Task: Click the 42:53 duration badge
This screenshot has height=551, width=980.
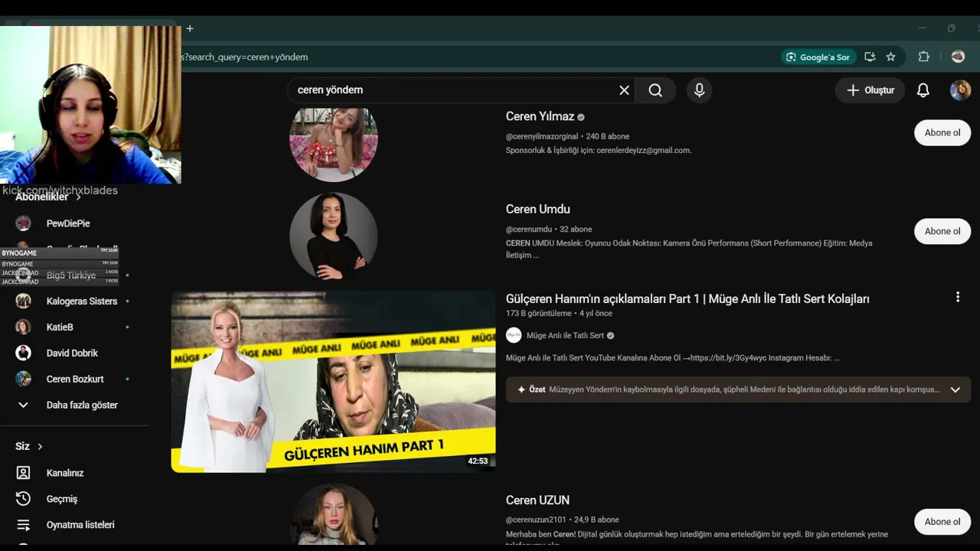Action: pos(478,461)
